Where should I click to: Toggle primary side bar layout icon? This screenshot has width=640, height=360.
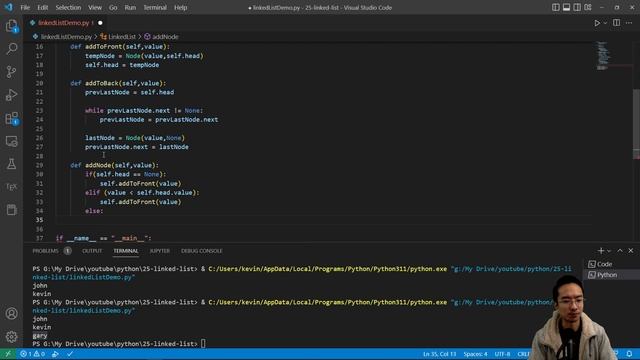point(556,7)
